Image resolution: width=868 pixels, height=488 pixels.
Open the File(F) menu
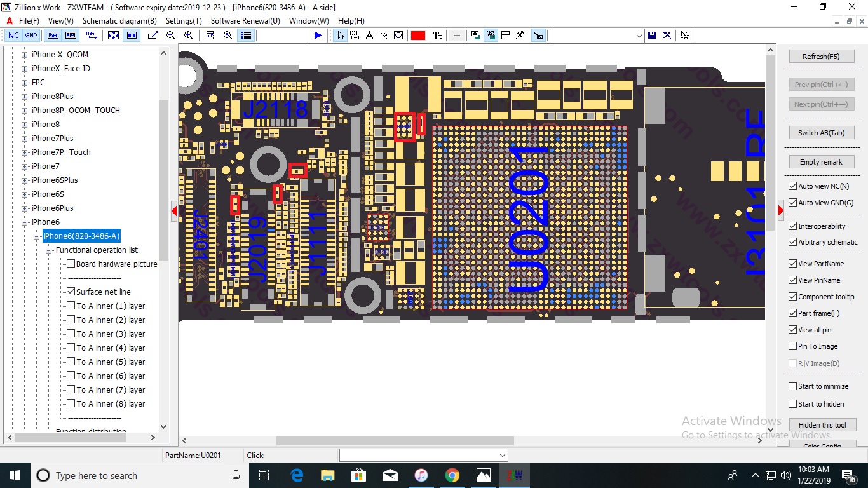(x=29, y=21)
